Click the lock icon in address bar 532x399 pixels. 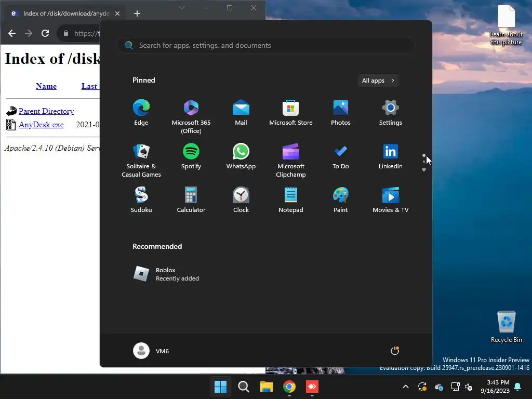point(66,33)
